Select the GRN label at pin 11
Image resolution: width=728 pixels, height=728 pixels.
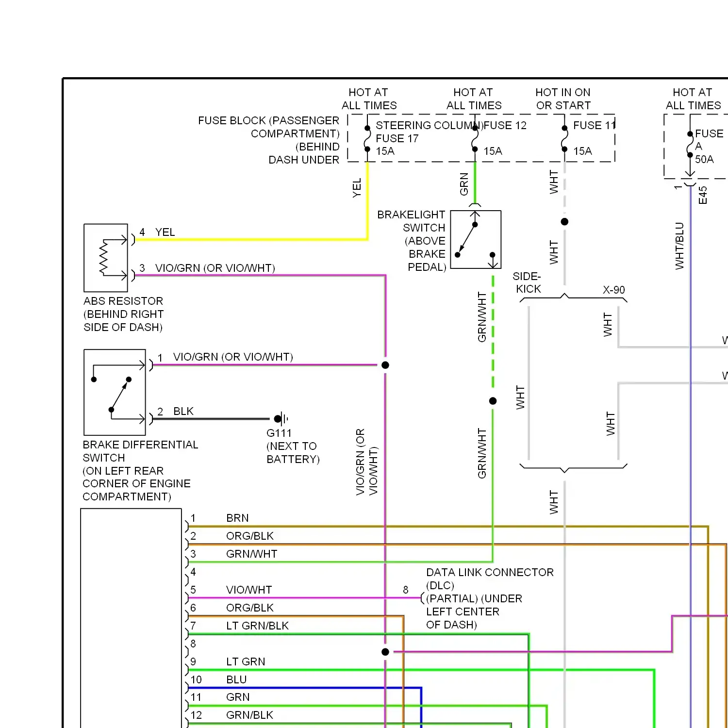pyautogui.click(x=238, y=697)
